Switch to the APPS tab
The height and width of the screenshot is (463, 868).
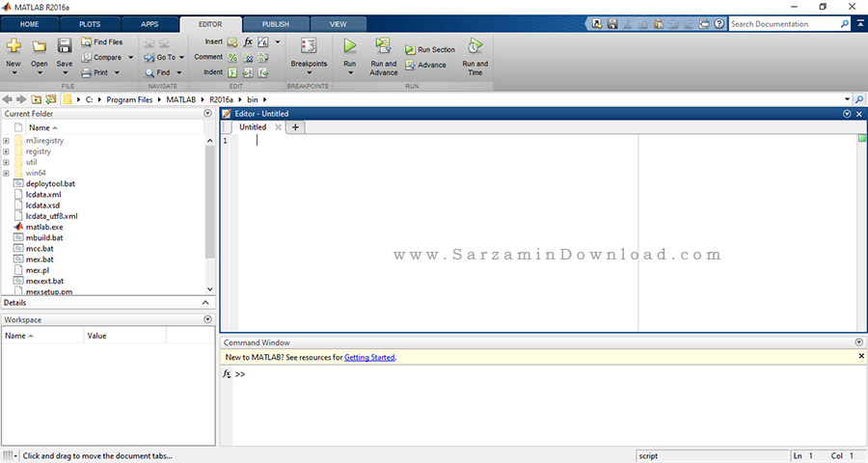(149, 24)
